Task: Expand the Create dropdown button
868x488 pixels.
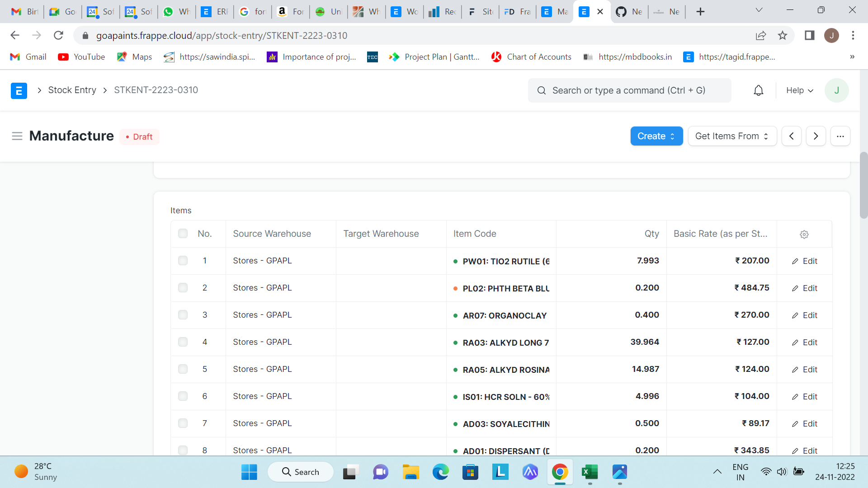Action: point(656,136)
